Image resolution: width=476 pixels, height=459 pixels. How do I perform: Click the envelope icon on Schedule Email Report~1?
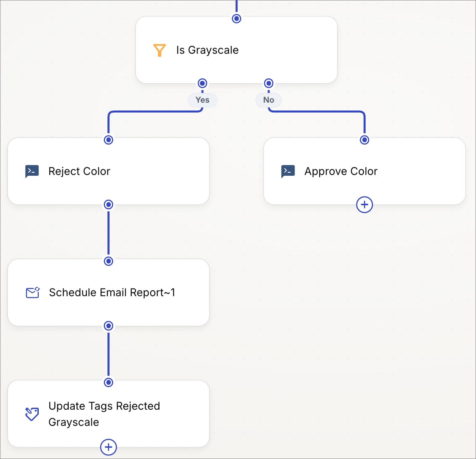pyautogui.click(x=32, y=293)
